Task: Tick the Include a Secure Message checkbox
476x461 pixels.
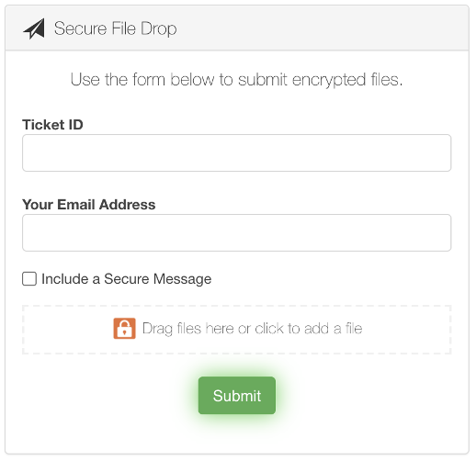Action: coord(29,279)
